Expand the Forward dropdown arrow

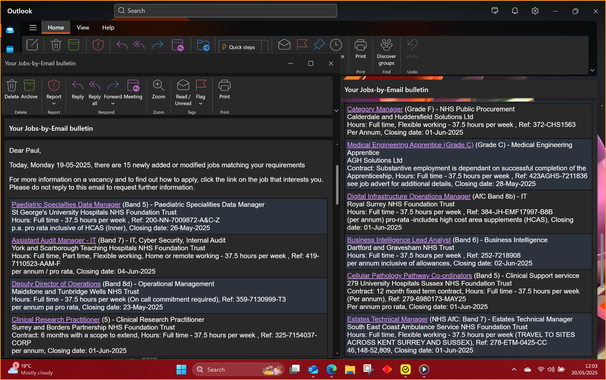(x=113, y=104)
